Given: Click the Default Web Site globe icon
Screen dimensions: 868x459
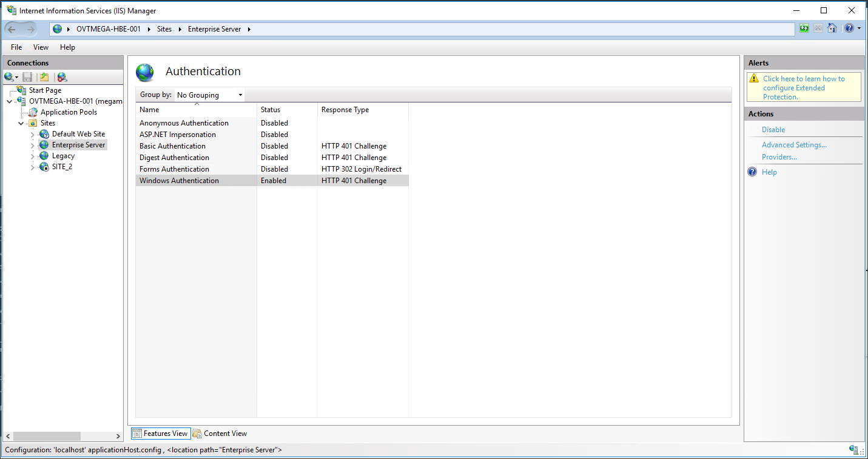Looking at the screenshot, I should pos(44,134).
